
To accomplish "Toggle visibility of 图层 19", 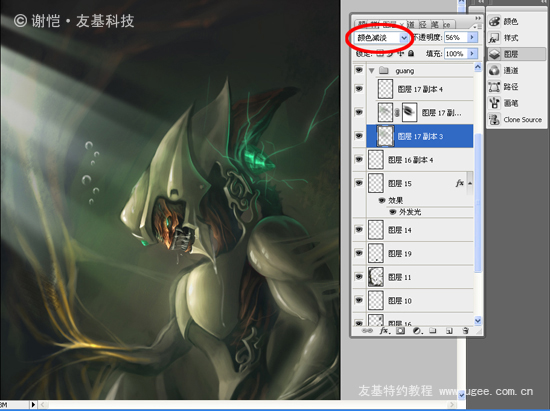I will 359,253.
